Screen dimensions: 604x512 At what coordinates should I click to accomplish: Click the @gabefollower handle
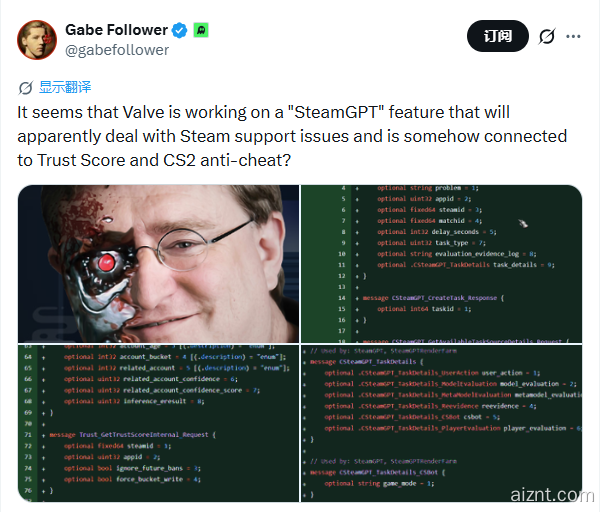click(x=117, y=50)
